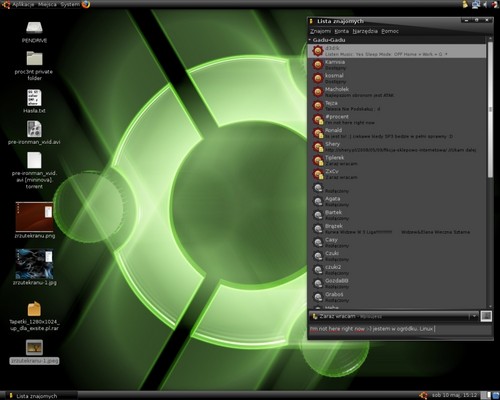Image resolution: width=500 pixels, height=400 pixels.
Task: Click the volume speaker tray icon
Action: (x=485, y=4)
